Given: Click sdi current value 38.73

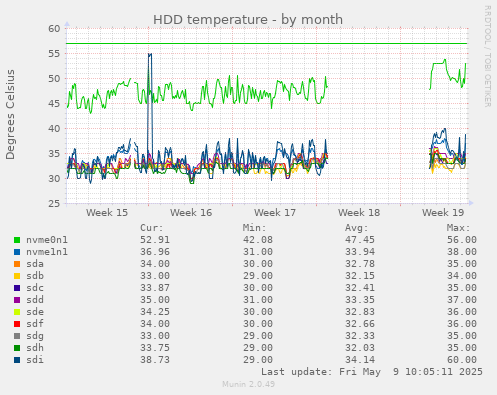Looking at the screenshot, I should pyautogui.click(x=155, y=360).
